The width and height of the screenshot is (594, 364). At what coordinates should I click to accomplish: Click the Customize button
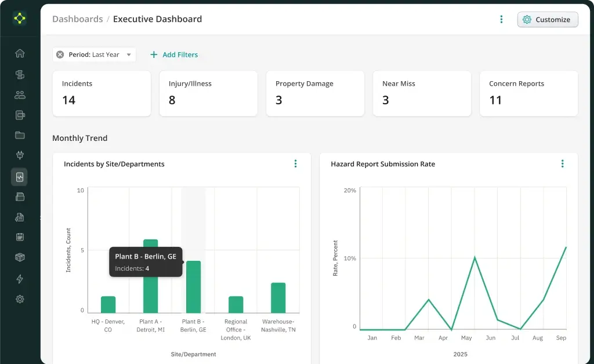[547, 19]
